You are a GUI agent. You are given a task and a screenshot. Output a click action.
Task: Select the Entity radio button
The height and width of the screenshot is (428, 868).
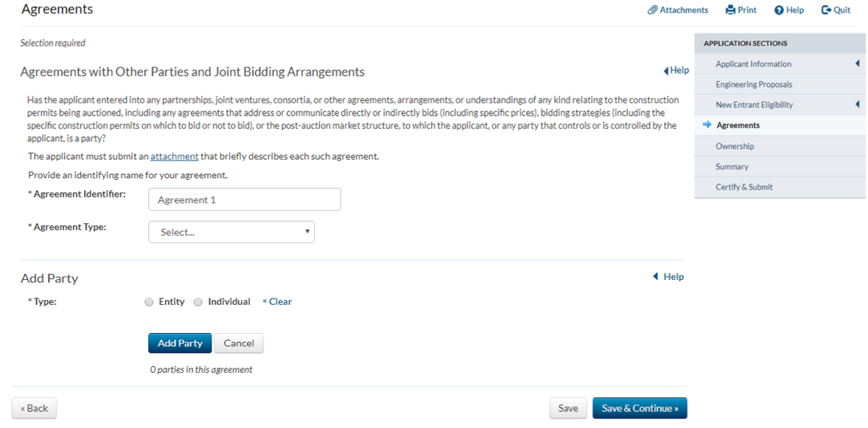(x=150, y=302)
